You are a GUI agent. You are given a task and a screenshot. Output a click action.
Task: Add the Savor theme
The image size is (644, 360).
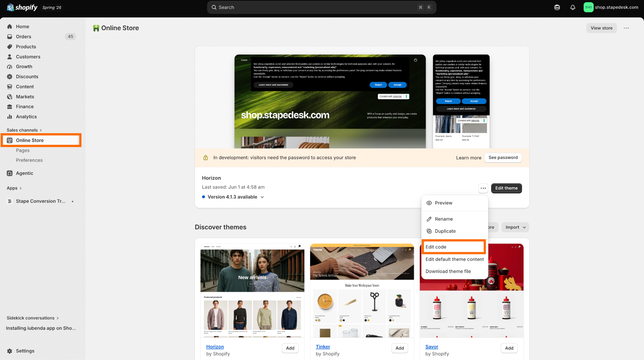coord(509,348)
